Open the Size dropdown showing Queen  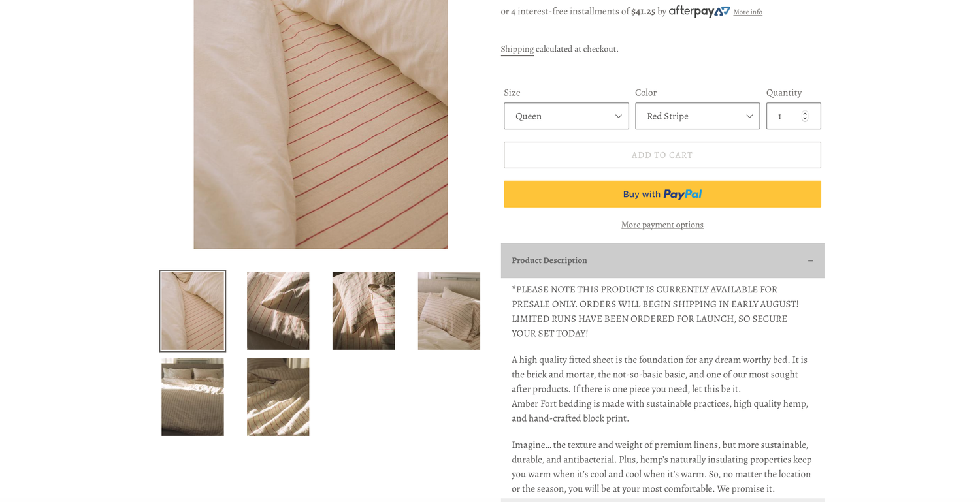click(x=566, y=116)
